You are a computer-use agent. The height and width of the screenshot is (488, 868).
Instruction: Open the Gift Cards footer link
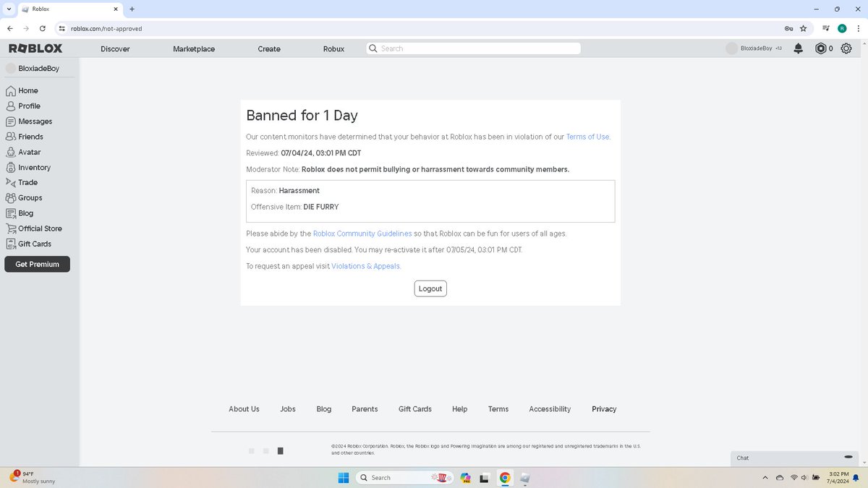point(415,409)
